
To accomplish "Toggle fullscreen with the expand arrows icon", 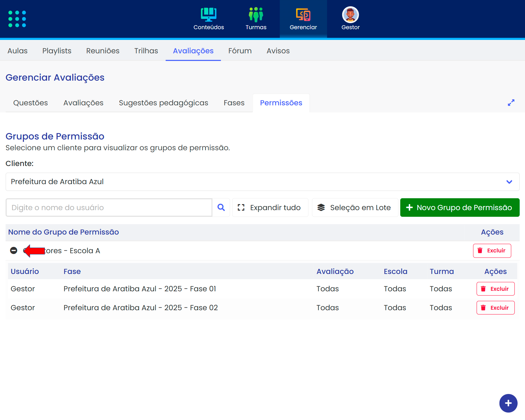I will [511, 103].
